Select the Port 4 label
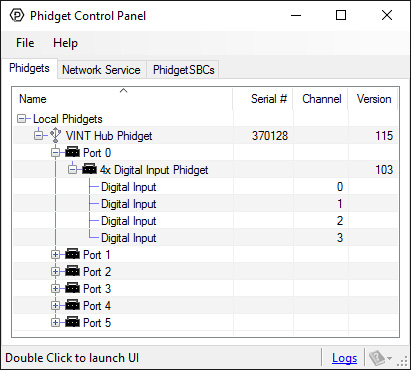Image resolution: width=411 pixels, height=370 pixels. [97, 306]
